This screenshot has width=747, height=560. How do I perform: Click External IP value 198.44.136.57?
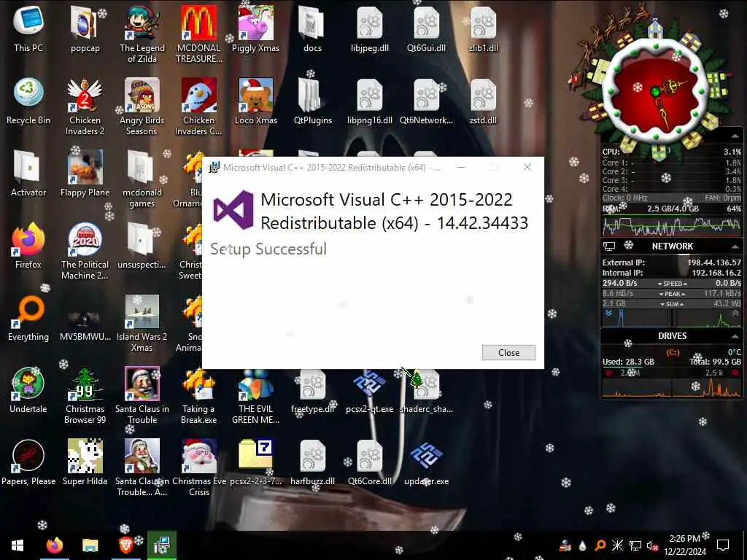pos(713,262)
